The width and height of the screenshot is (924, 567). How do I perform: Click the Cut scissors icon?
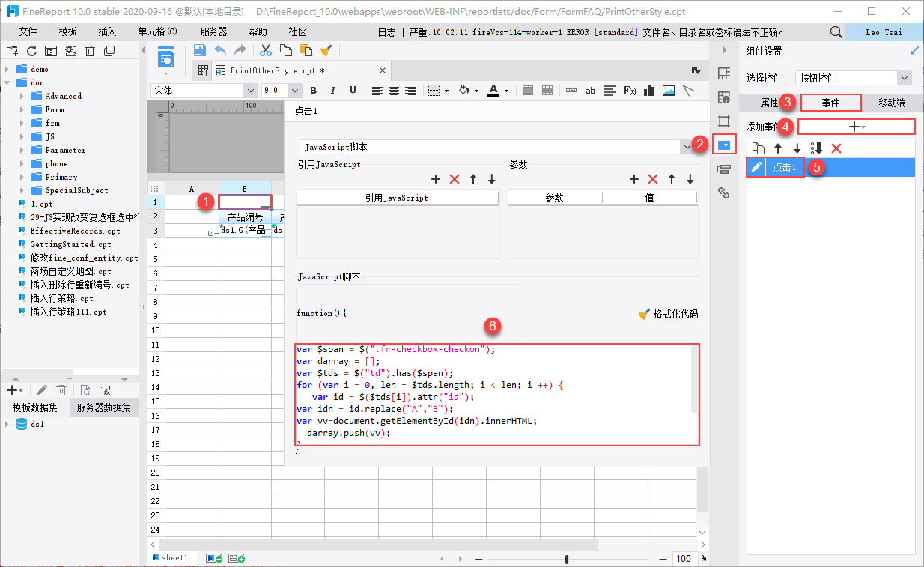click(x=265, y=50)
